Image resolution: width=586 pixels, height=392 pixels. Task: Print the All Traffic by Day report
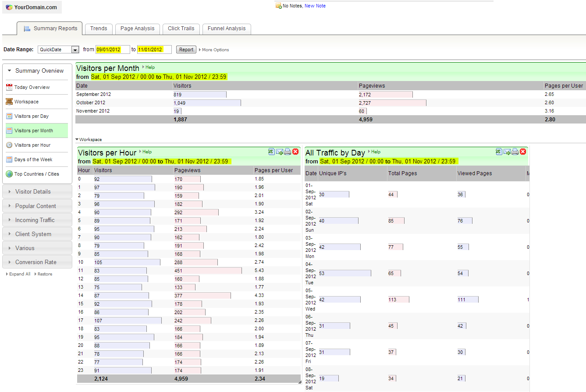click(515, 152)
